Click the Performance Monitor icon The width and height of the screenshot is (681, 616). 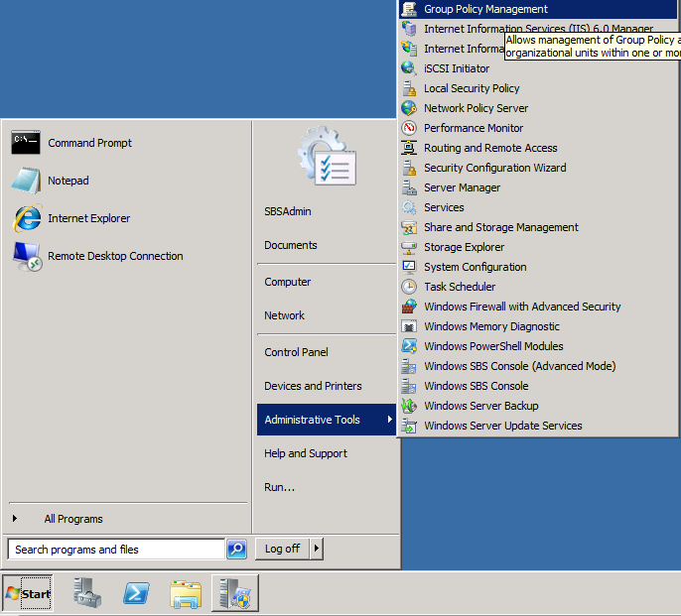[409, 128]
